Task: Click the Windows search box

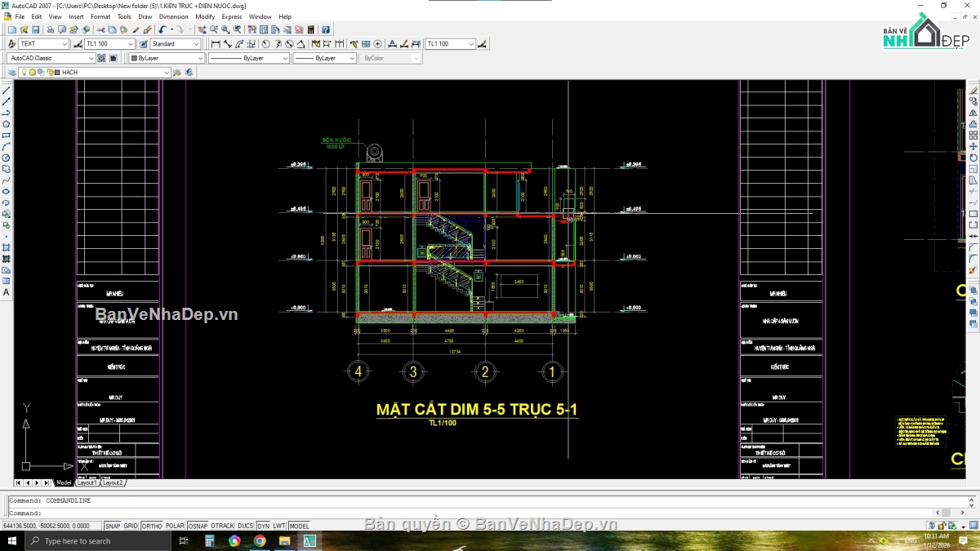Action: point(100,541)
